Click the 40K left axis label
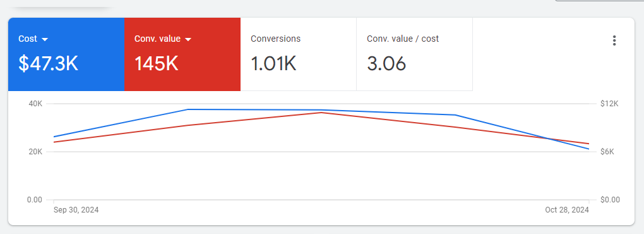This screenshot has height=234, width=644. [x=35, y=104]
